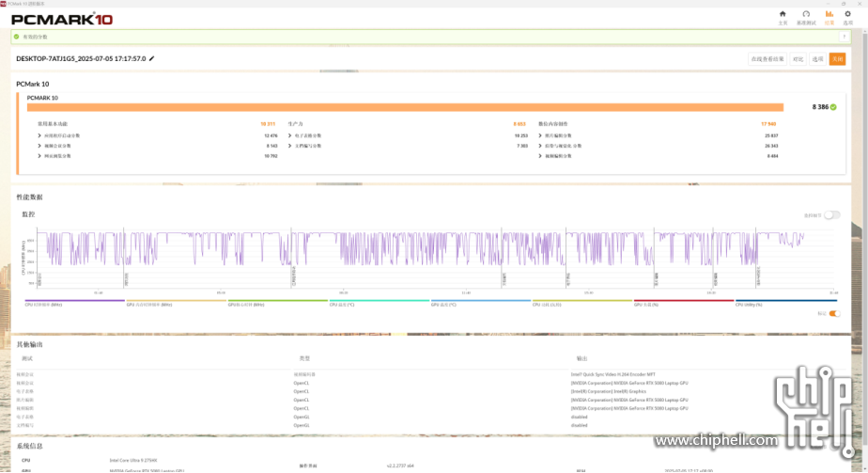Viewport: 868px width, 473px height.
Task: Click the orange Close (关闭) button
Action: pos(837,59)
